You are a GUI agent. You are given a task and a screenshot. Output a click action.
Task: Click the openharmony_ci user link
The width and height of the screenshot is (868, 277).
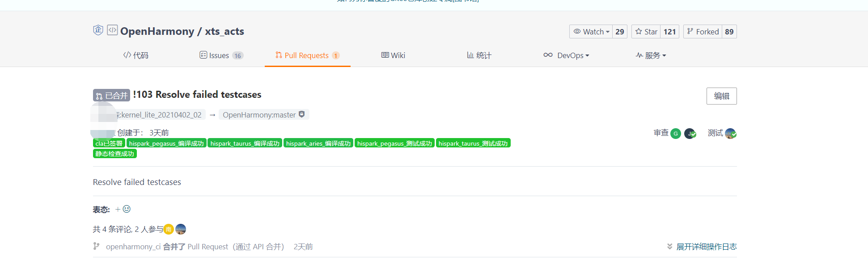tap(133, 247)
